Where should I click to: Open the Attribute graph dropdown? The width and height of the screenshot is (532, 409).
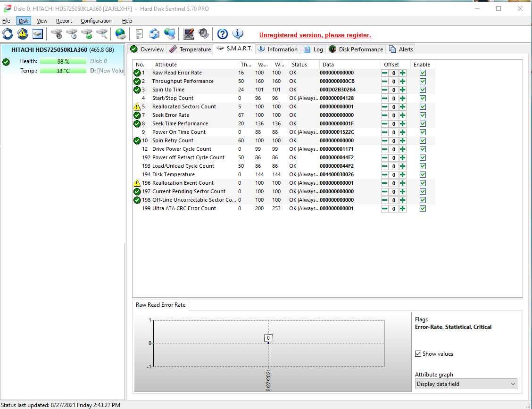(466, 384)
